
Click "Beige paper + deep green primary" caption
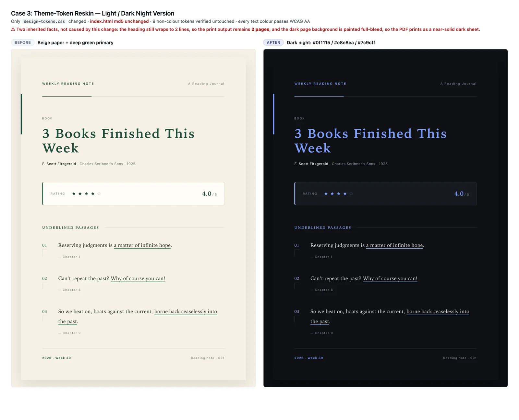tap(76, 42)
